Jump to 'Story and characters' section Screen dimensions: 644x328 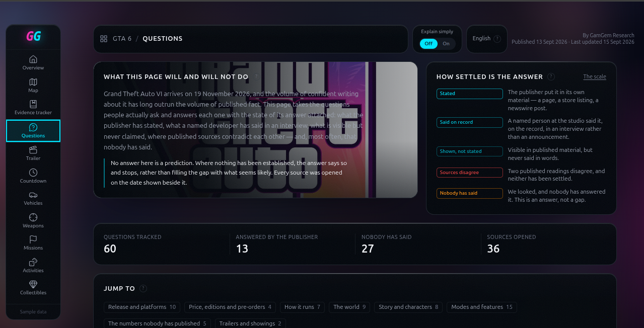(408, 307)
